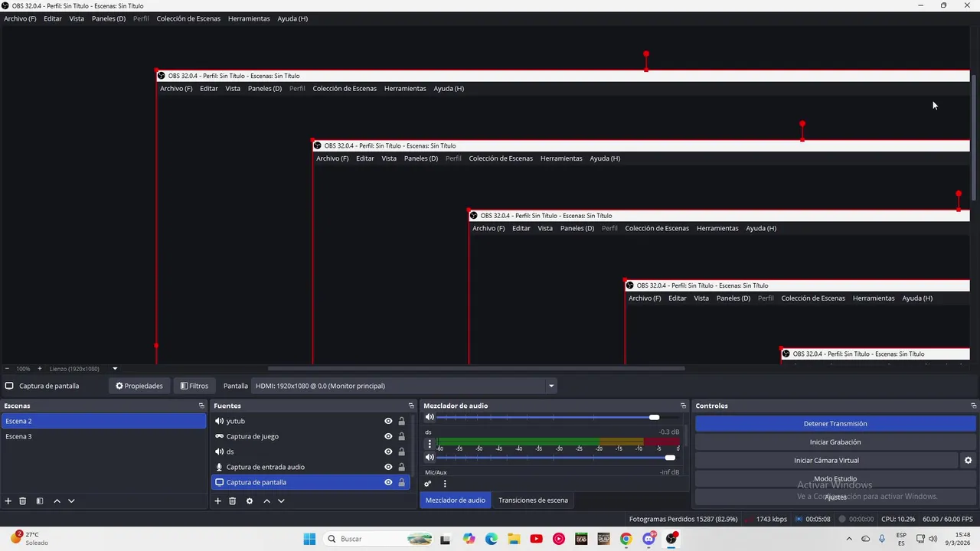
Task: Adjust the top channel volume slider handle
Action: [x=654, y=417]
